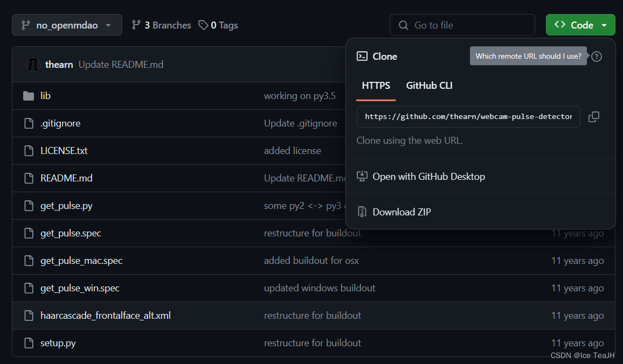Click the file icon next to LICENSE.txt
The height and width of the screenshot is (364, 623).
coord(29,150)
